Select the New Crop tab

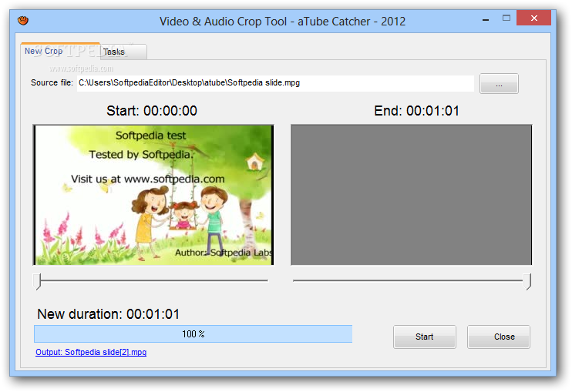coord(60,51)
